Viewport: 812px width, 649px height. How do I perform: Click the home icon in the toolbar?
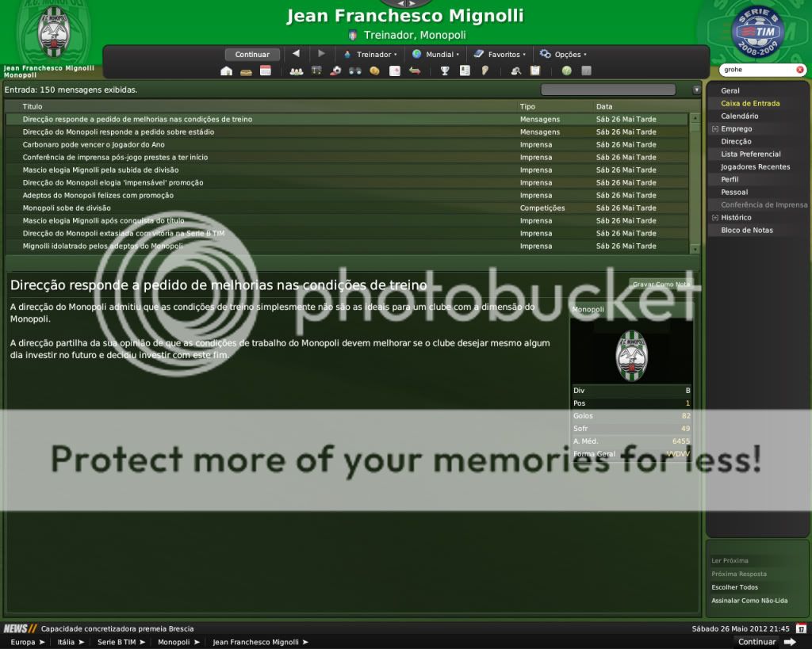(226, 71)
